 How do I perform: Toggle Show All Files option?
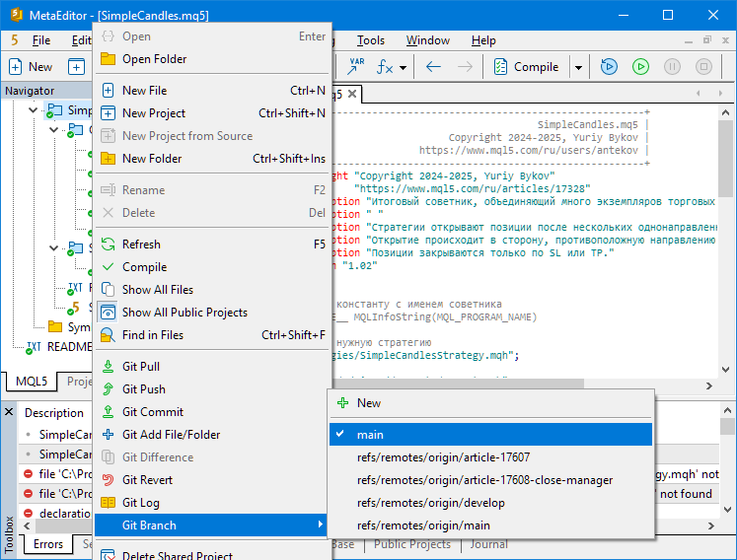point(212,290)
